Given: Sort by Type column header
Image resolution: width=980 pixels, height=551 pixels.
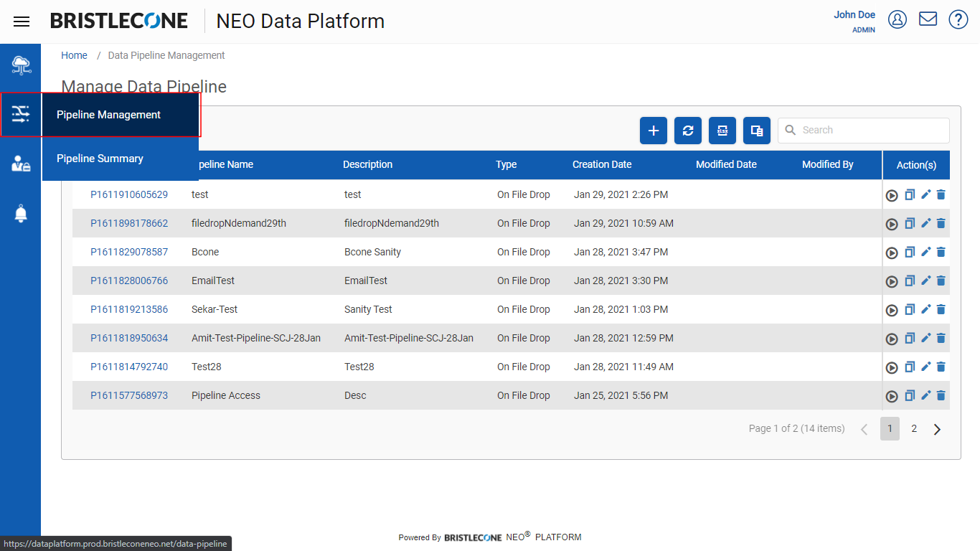Looking at the screenshot, I should pos(506,164).
